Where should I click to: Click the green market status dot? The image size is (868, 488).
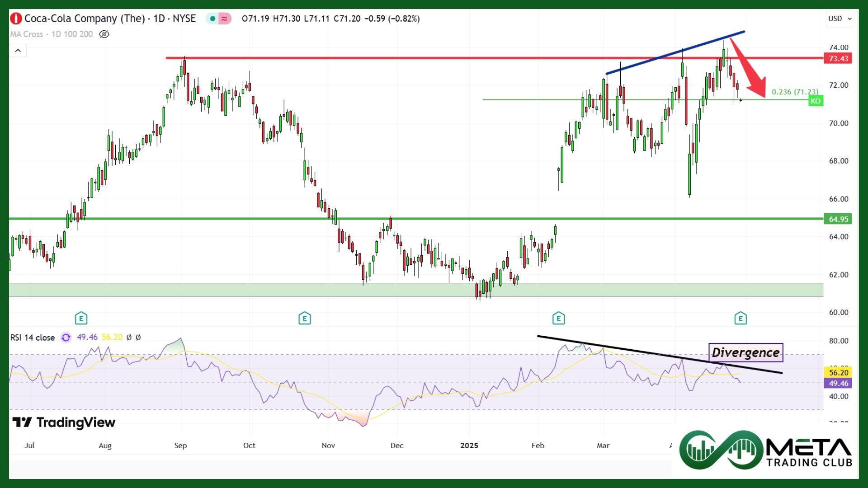tap(212, 19)
